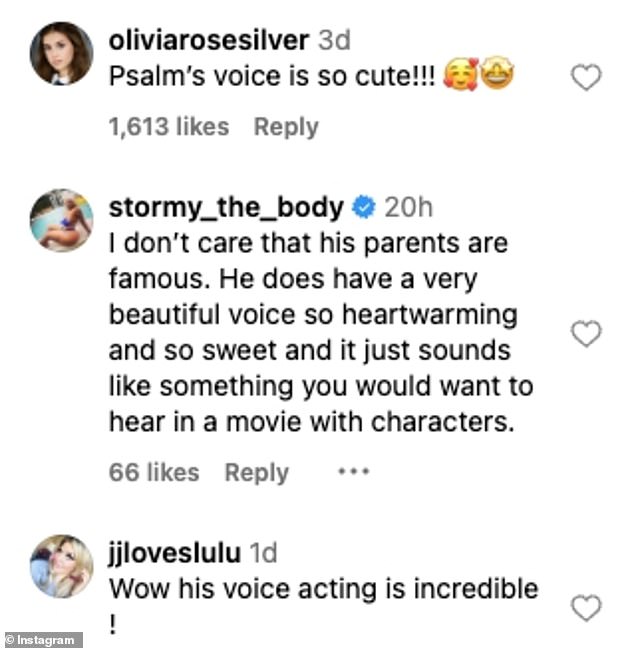
Task: View the 1,613 likes list
Action: [168, 127]
